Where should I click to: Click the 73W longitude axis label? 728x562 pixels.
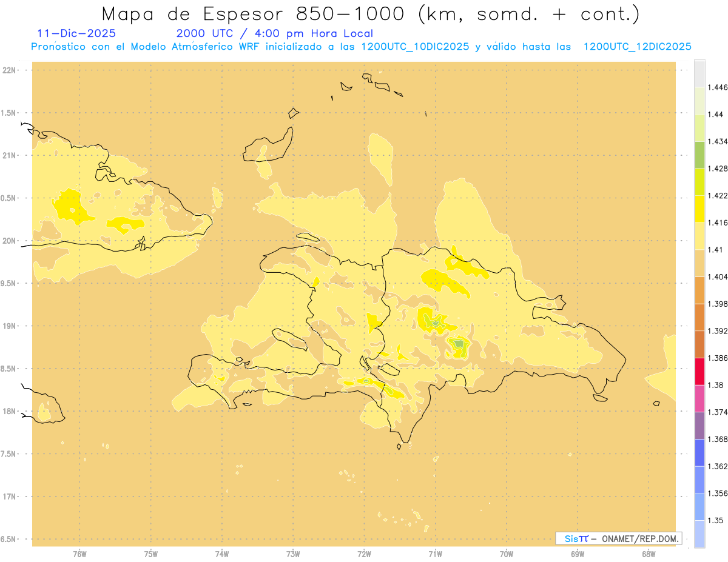293,554
